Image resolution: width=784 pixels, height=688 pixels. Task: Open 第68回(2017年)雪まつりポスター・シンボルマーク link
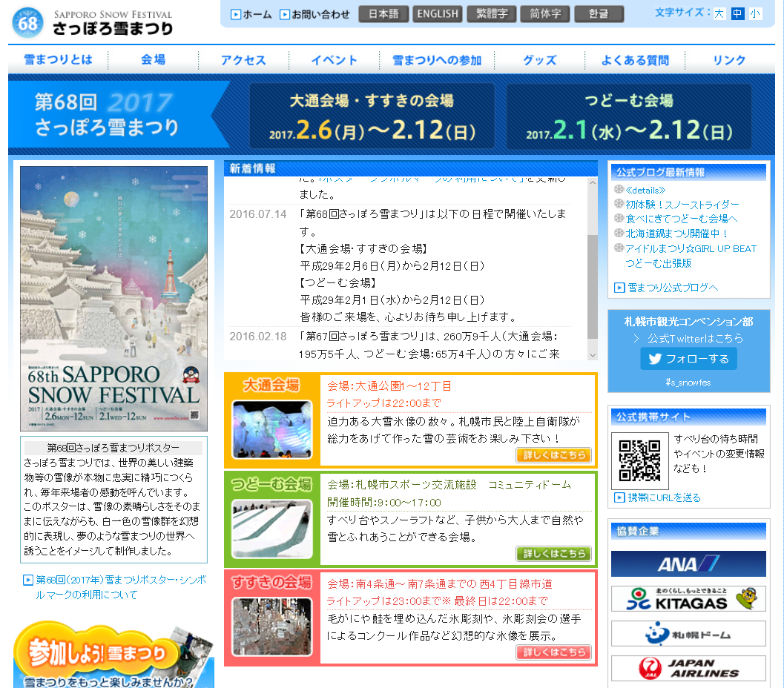pyautogui.click(x=120, y=587)
